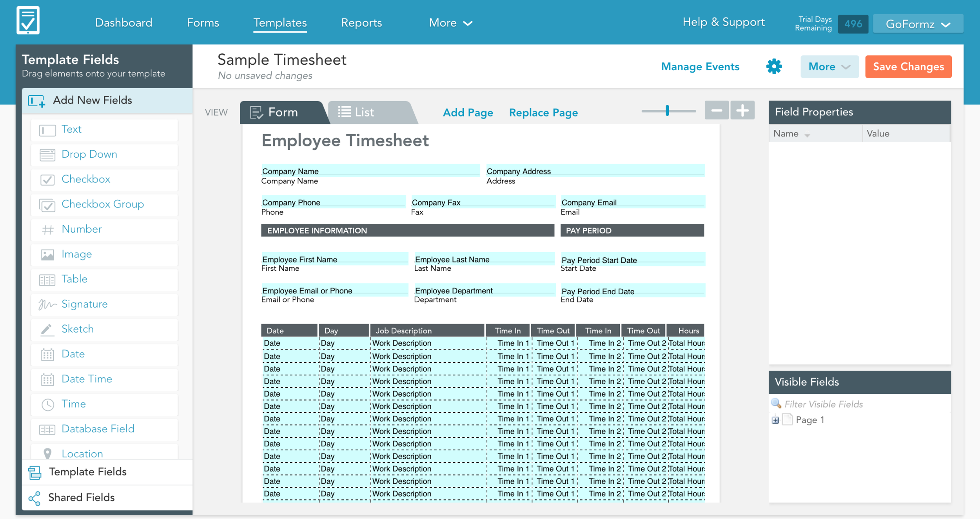
Task: Choose the Image field icon
Action: [47, 255]
